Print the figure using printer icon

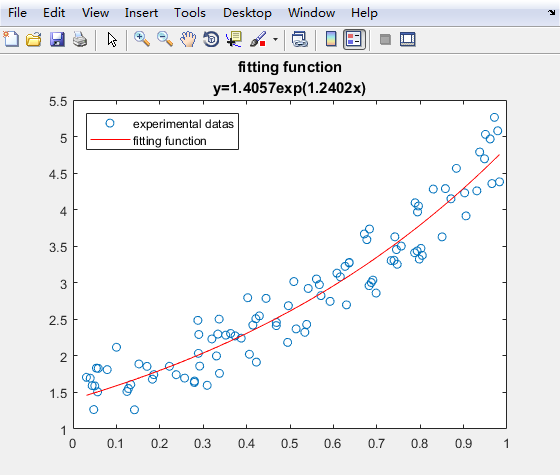[80, 39]
